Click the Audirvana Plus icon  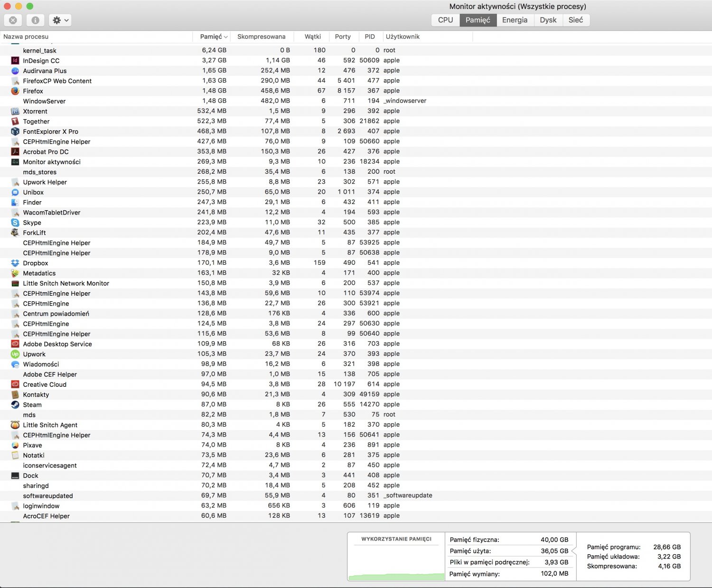(15, 71)
